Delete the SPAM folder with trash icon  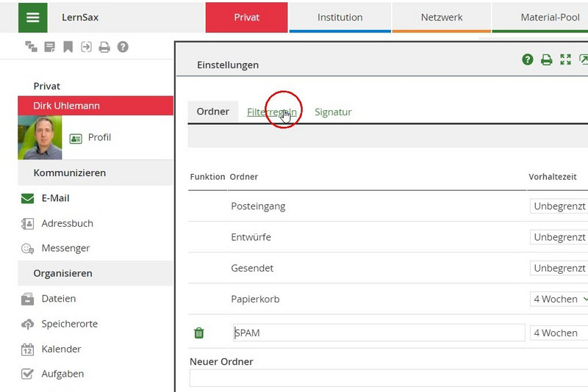[198, 333]
